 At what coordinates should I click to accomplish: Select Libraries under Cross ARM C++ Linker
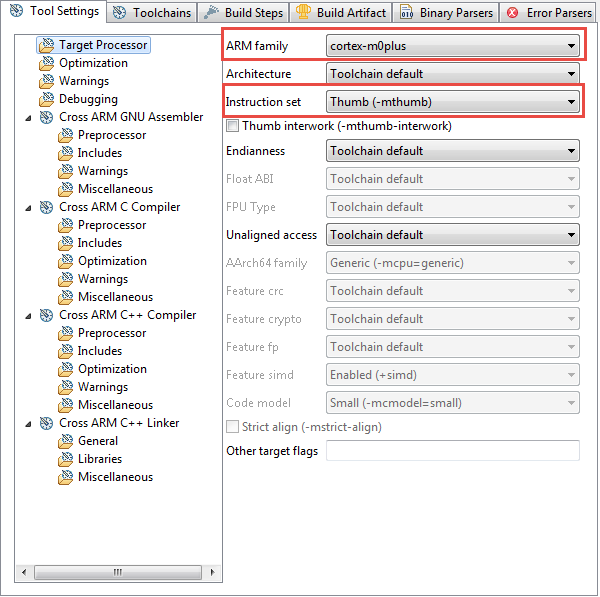click(x=100, y=459)
